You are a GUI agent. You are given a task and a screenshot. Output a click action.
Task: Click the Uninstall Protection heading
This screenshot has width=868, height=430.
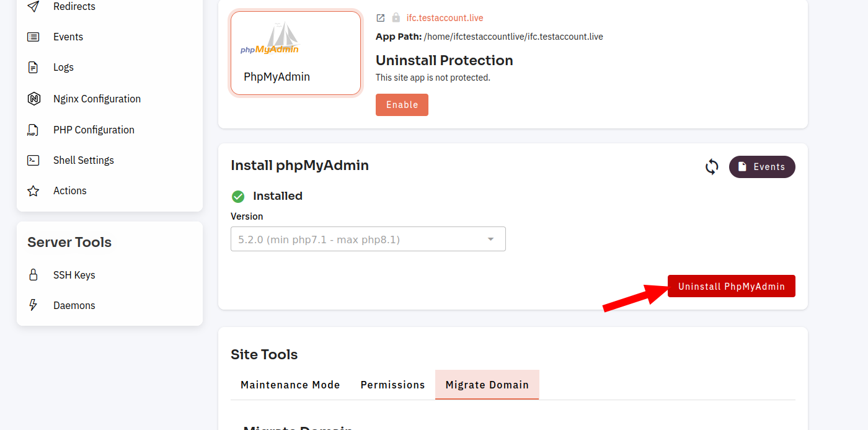[445, 60]
